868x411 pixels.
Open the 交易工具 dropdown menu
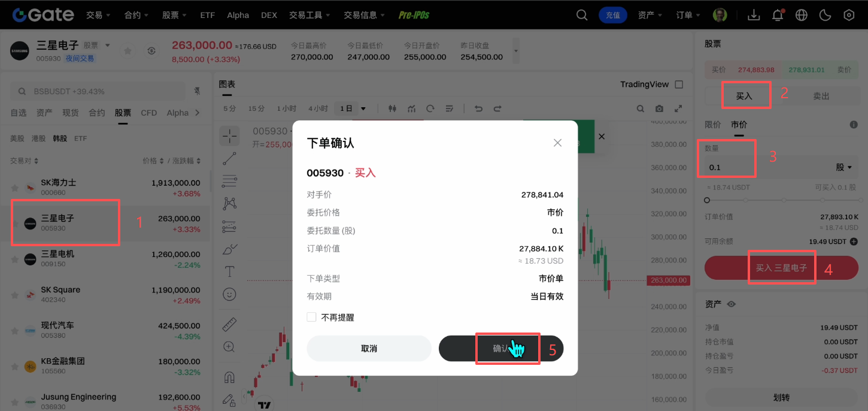[x=309, y=15]
